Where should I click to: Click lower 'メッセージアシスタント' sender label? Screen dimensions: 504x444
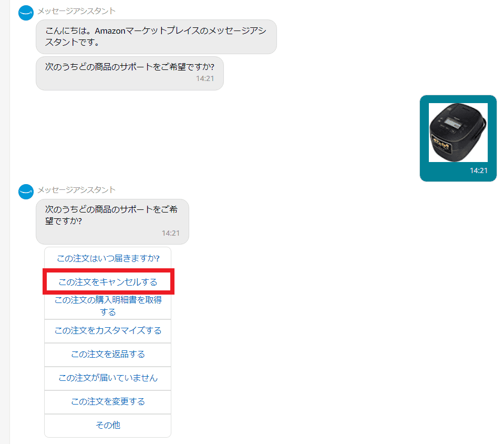(77, 190)
